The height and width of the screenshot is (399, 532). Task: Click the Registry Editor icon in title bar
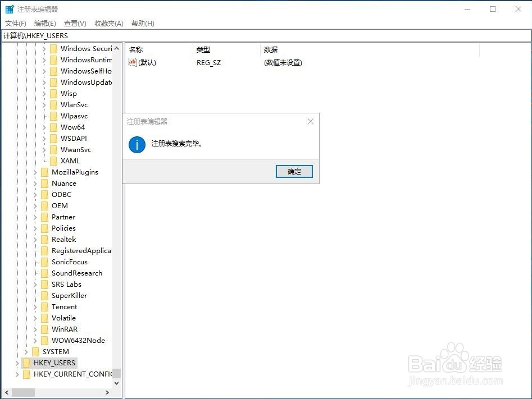pyautogui.click(x=9, y=8)
